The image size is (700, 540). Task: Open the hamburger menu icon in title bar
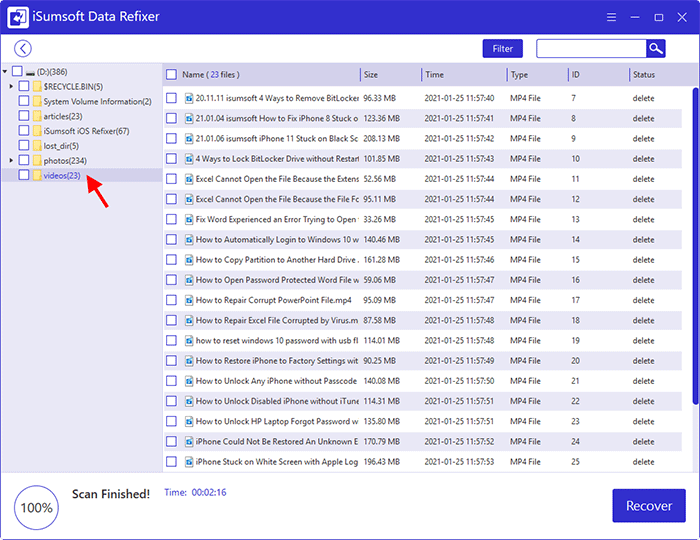pos(611,17)
